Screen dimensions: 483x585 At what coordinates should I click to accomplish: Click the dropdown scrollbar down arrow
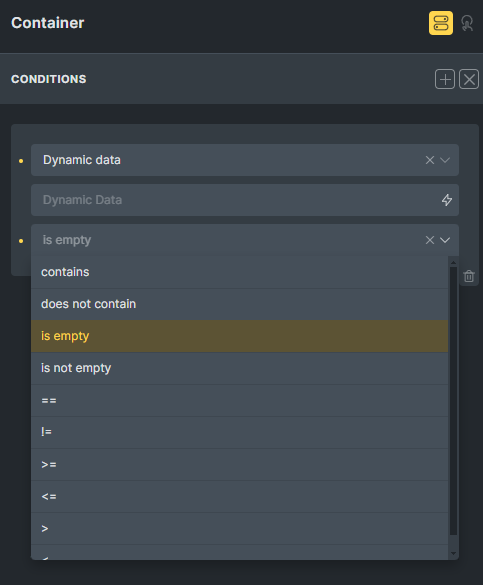pos(453,553)
